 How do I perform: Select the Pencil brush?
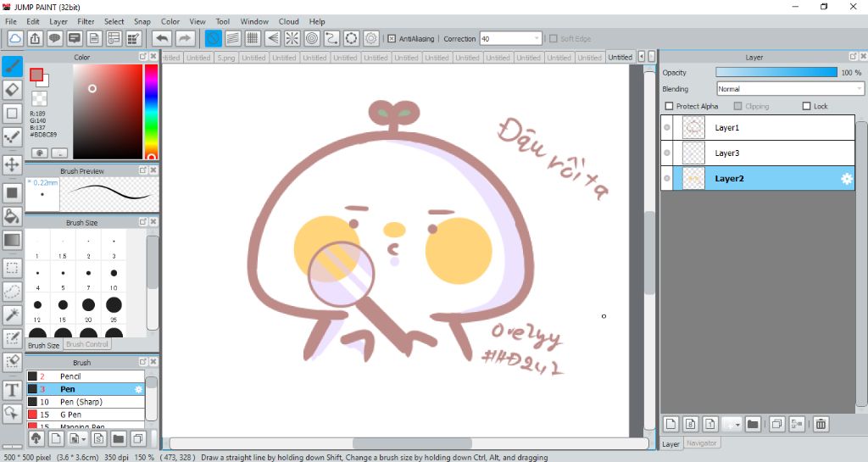(x=86, y=376)
